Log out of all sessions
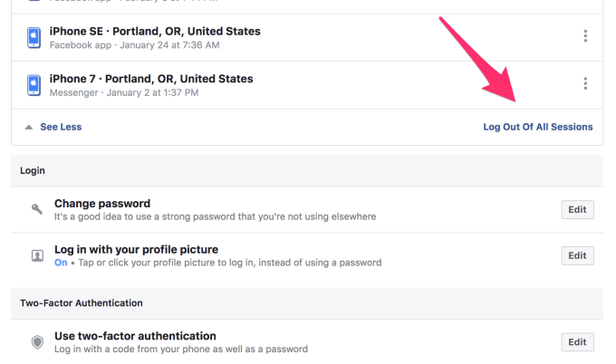 538,128
